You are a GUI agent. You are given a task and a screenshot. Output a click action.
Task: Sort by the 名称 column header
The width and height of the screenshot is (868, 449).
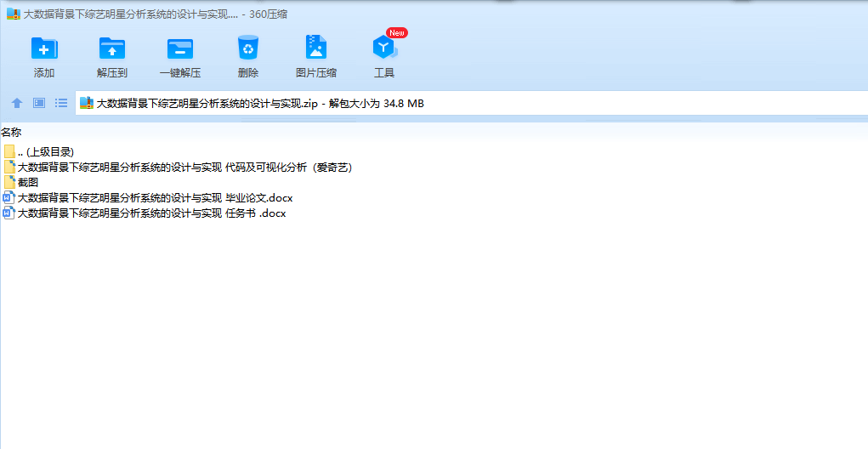click(11, 133)
